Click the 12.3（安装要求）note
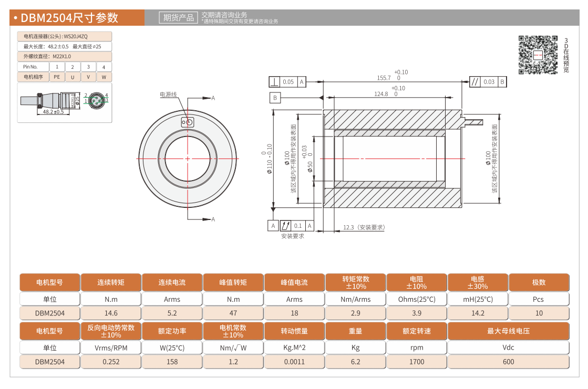Image resolution: width=588 pixels, height=389 pixels. click(364, 227)
